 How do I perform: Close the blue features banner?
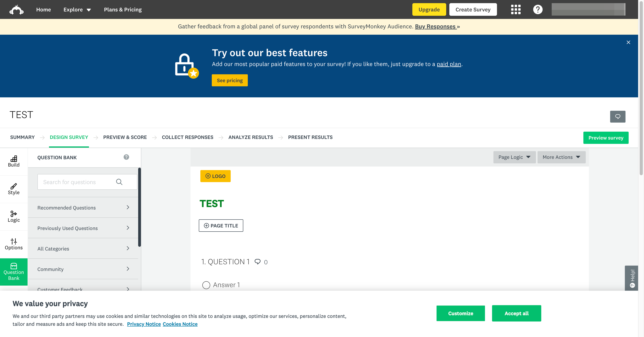pos(628,42)
